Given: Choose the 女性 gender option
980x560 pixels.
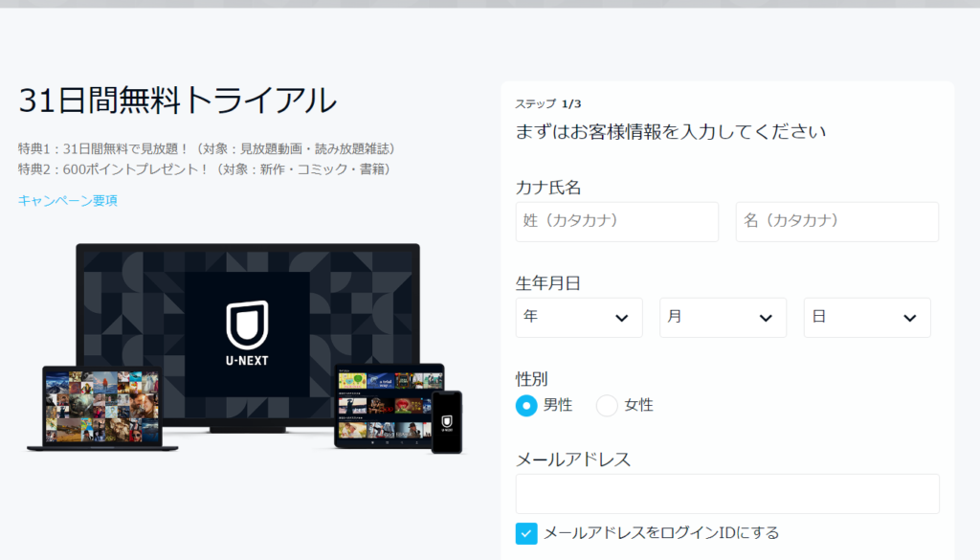Looking at the screenshot, I should click(607, 405).
